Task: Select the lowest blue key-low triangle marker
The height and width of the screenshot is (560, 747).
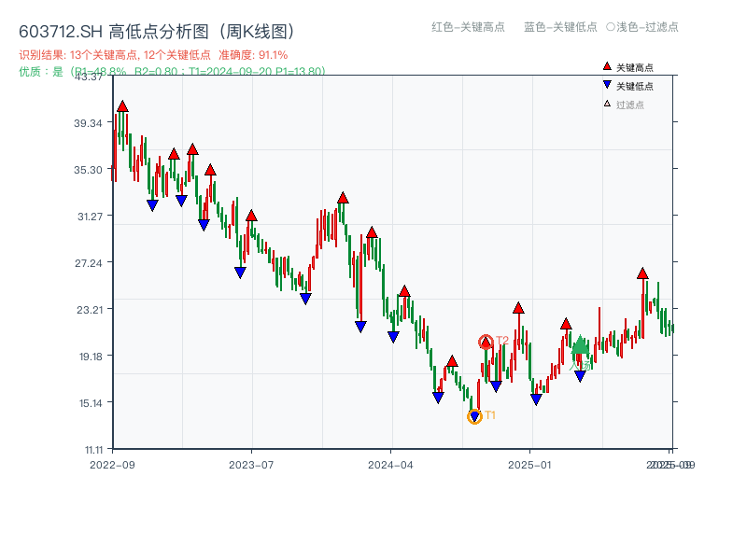Action: click(474, 415)
